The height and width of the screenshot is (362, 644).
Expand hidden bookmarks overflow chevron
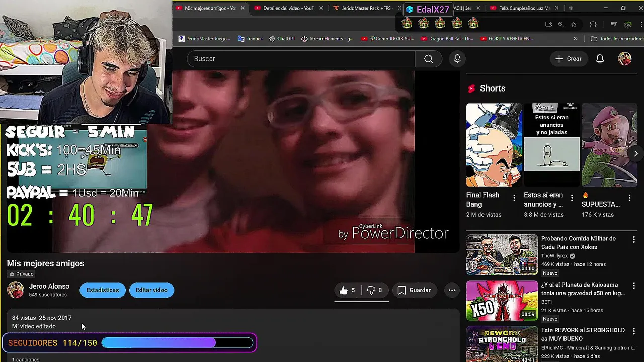click(575, 39)
